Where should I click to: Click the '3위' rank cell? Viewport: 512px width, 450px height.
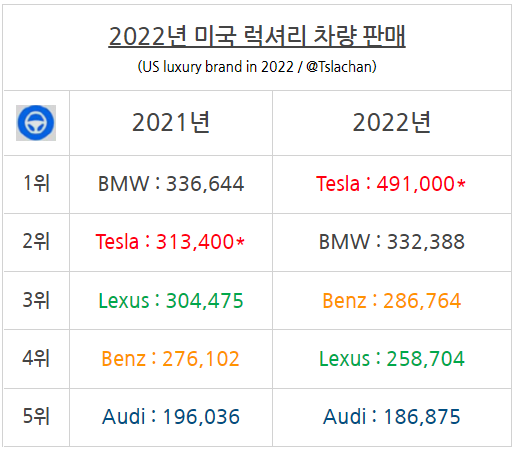[x=36, y=300]
